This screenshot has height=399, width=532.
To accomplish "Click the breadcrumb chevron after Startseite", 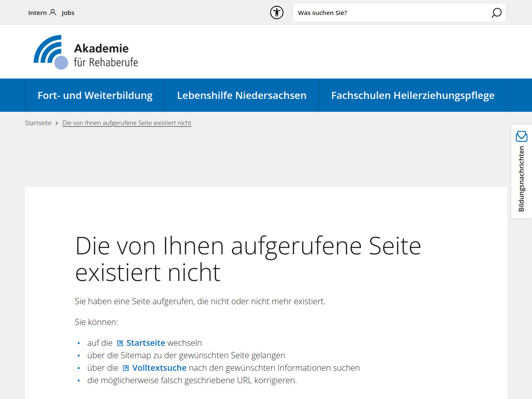I will [57, 123].
